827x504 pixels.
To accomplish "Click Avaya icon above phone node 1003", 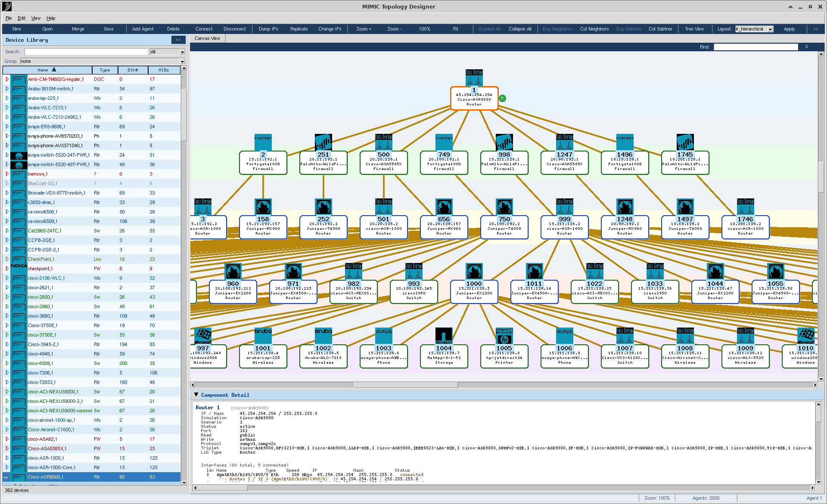I will [383, 336].
